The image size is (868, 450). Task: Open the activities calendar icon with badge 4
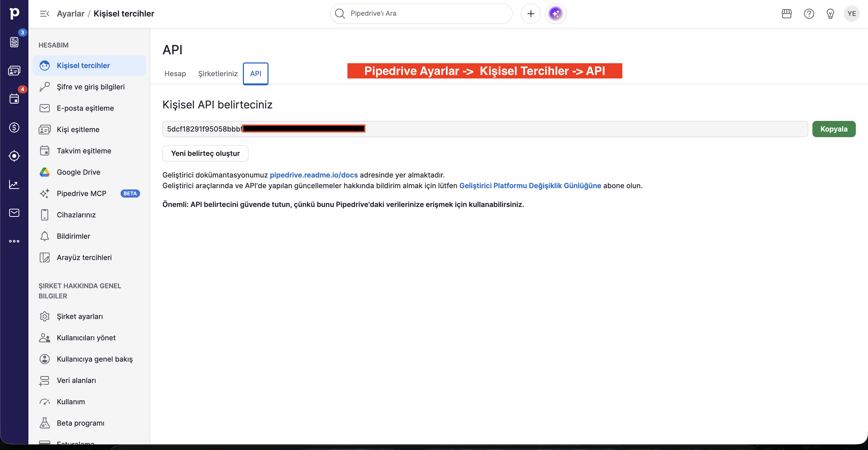pos(14,99)
